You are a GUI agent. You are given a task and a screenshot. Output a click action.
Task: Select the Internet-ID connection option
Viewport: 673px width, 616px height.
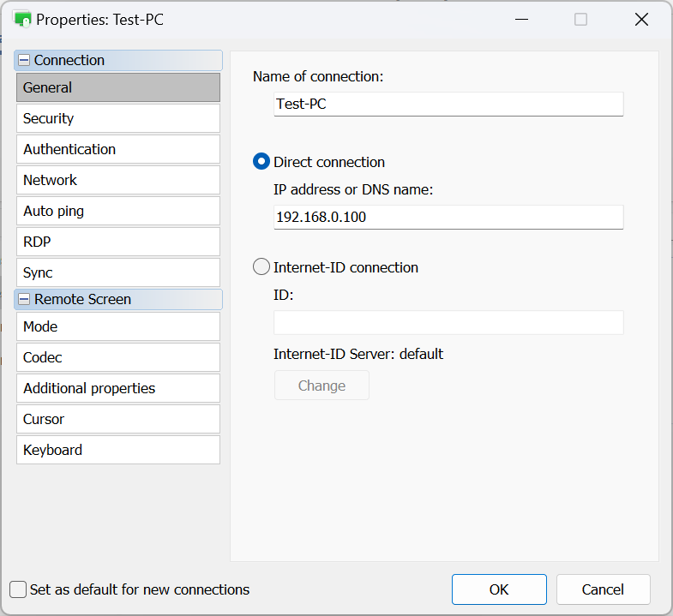261,267
